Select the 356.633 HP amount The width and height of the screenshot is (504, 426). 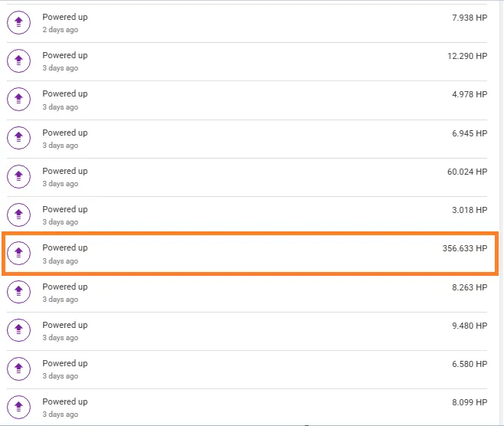pyautogui.click(x=465, y=248)
